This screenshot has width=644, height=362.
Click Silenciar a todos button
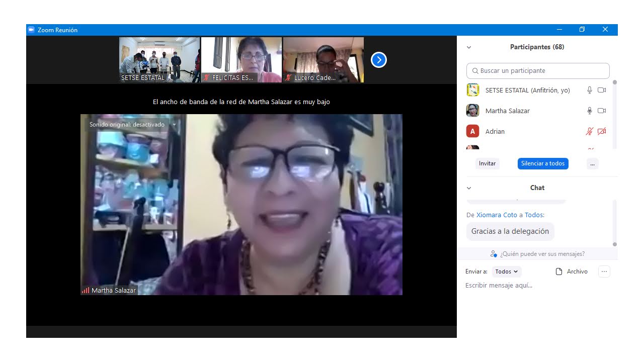click(543, 163)
